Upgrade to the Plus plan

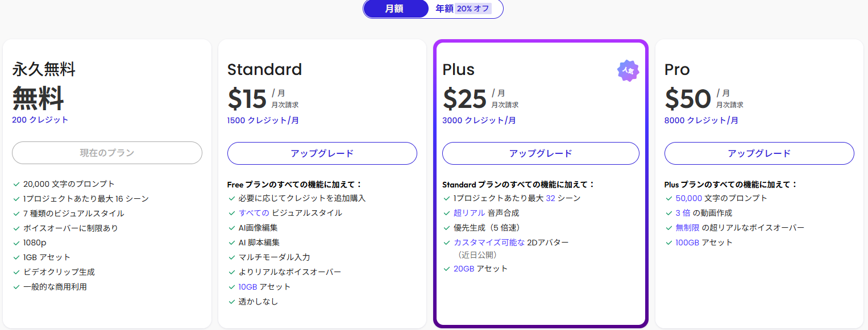click(x=541, y=153)
